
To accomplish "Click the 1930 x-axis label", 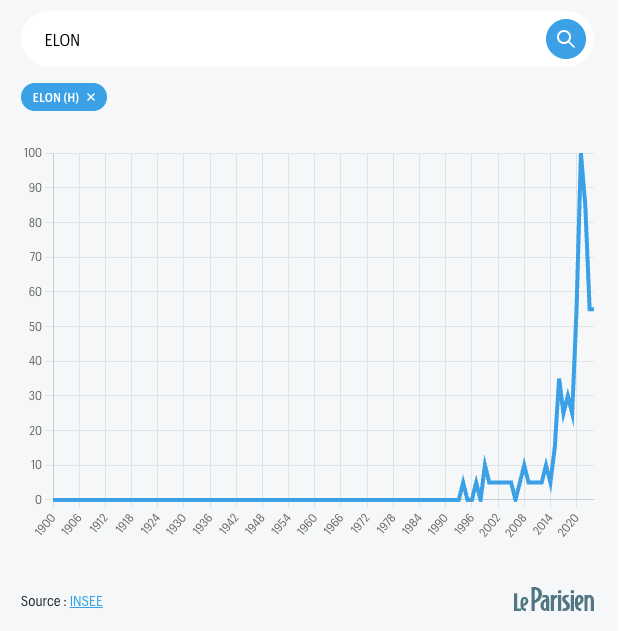I will pyautogui.click(x=175, y=524).
